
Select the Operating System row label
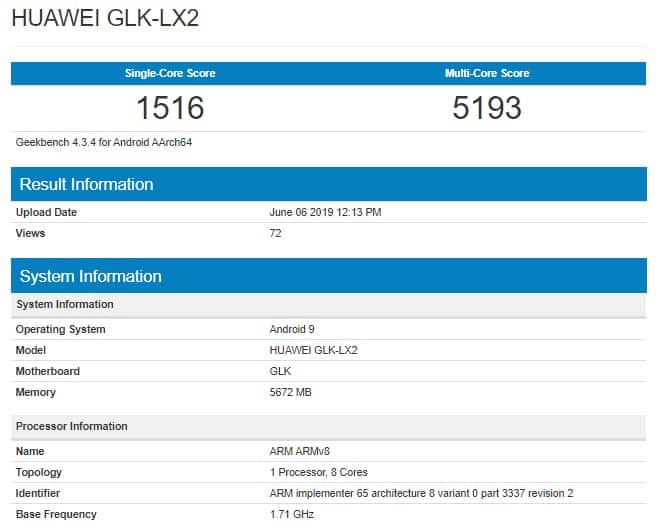[x=60, y=329]
